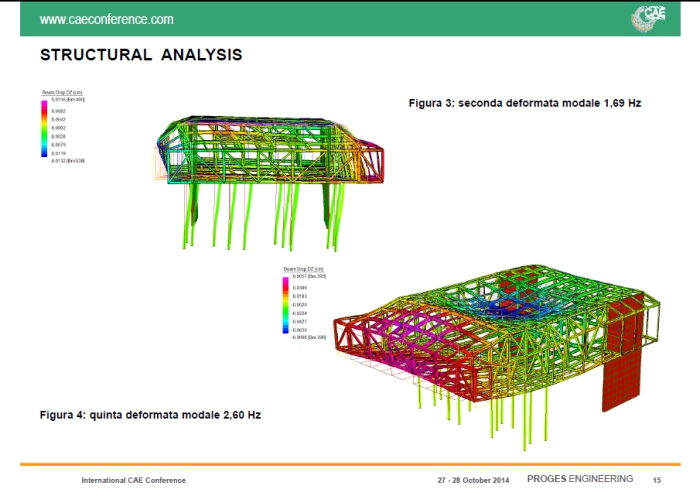This screenshot has width=700, height=496.
Task: Select the Figura 4 caption text
Action: point(150,414)
